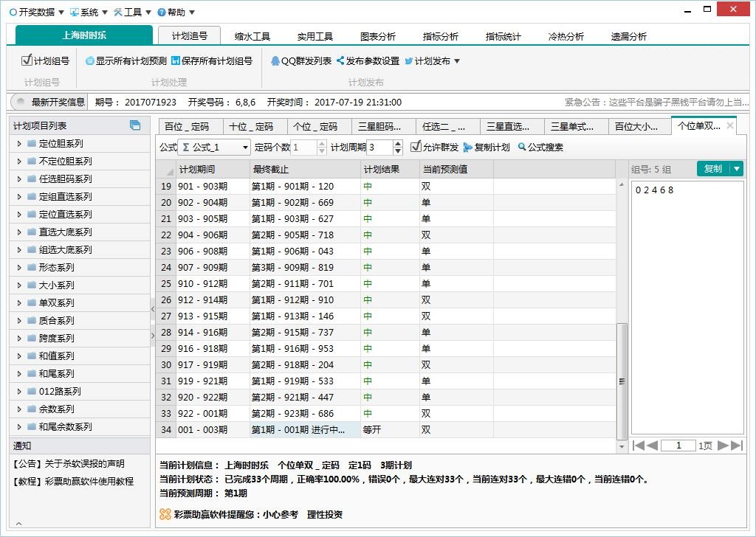Image resolution: width=756 pixels, height=537 pixels.
Task: 点击QQ群发列表的铃铛图标
Action: [x=275, y=60]
